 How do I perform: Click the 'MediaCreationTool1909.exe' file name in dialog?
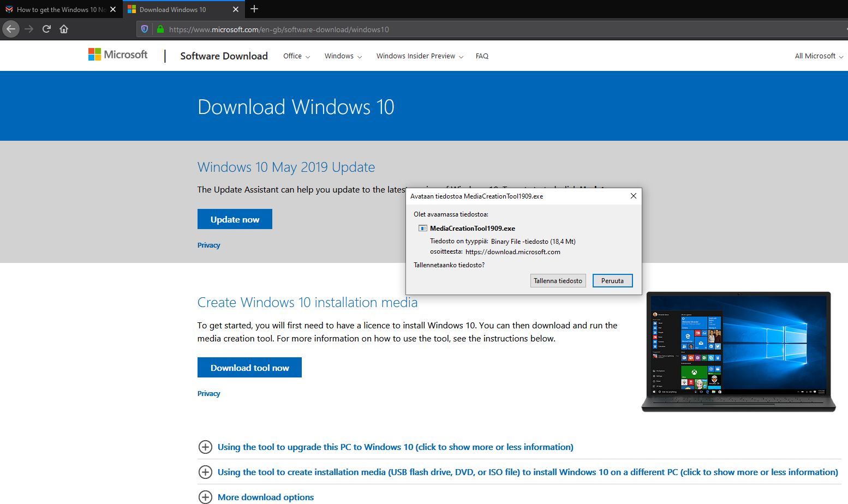pyautogui.click(x=473, y=229)
